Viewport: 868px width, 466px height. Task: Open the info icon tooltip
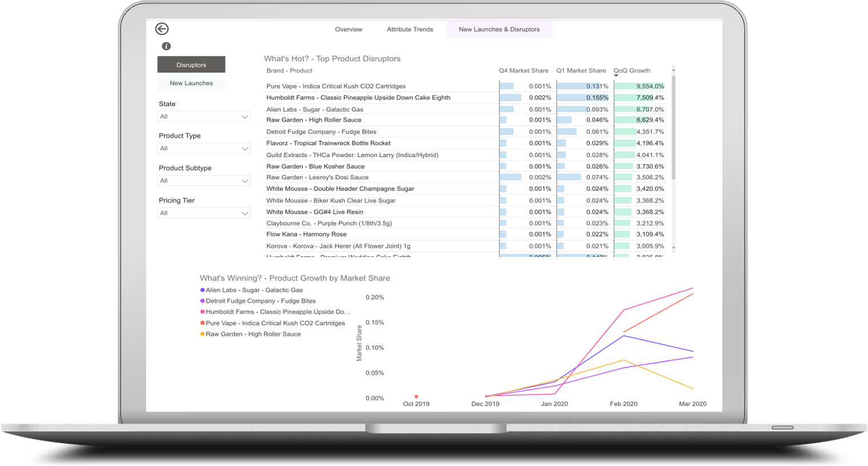coord(166,46)
